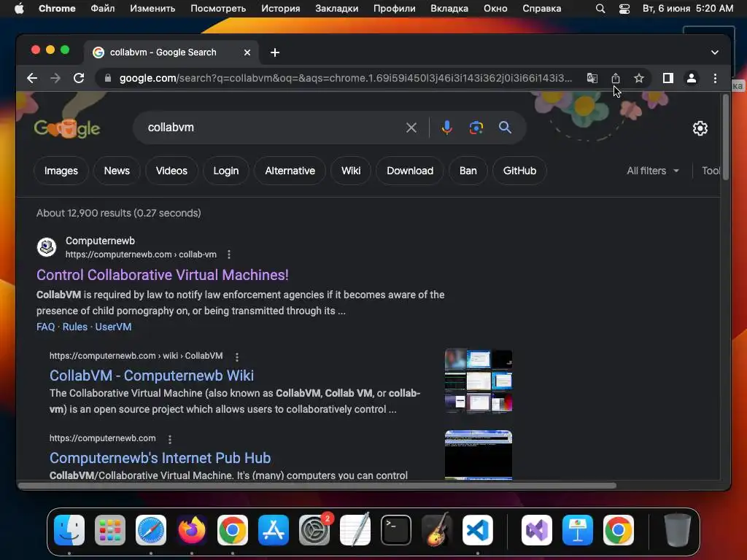Open the FAQ sitelink
The height and width of the screenshot is (560, 747).
pos(46,327)
